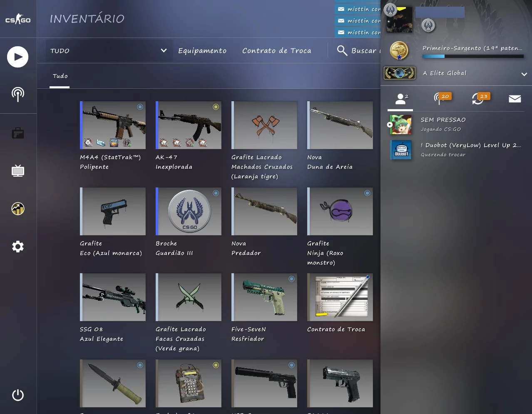Click the gold Primeiro-Sargento rank medal

point(399,51)
